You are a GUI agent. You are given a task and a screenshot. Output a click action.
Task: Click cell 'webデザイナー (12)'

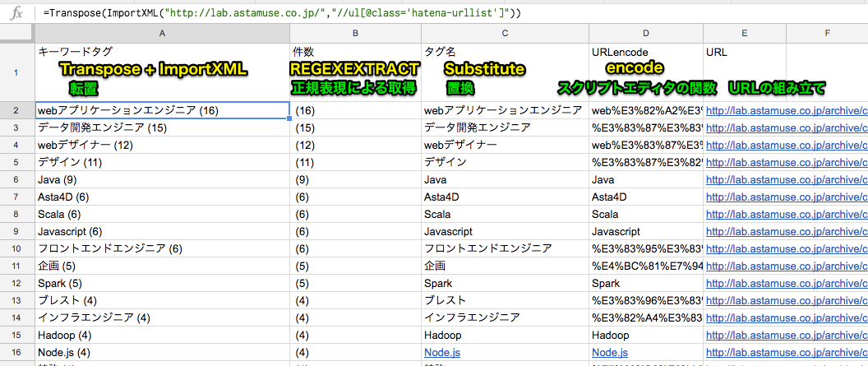tap(162, 146)
